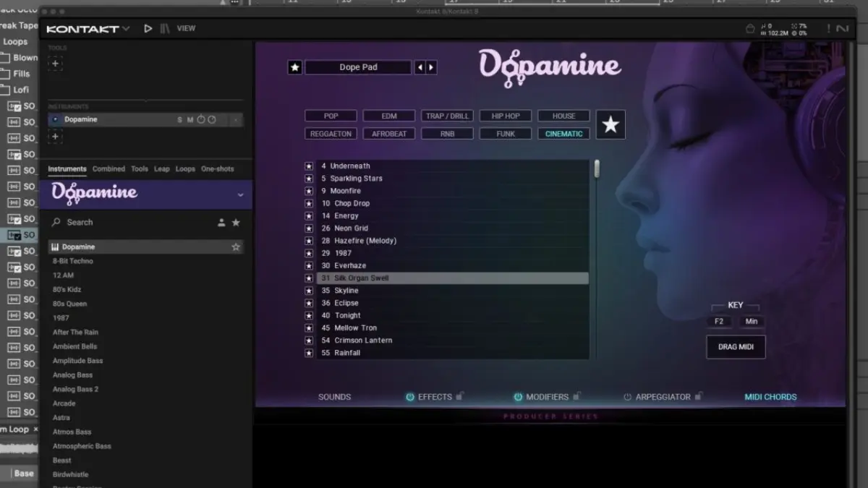Remove Dopamine instrument using the x button
This screenshot has height=488, width=868.
pyautogui.click(x=237, y=120)
